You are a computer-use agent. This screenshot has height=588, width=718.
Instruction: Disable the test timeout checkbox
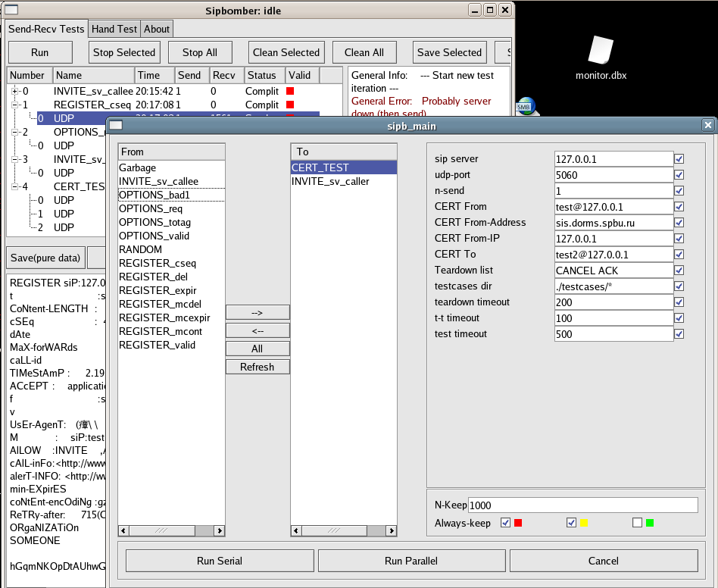point(679,333)
